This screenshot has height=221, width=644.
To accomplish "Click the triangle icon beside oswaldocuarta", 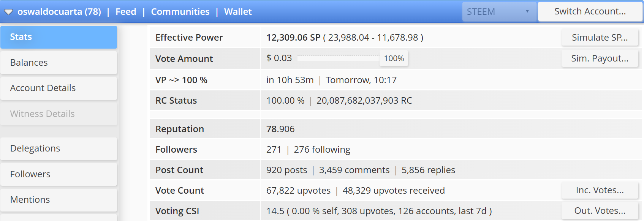I will pyautogui.click(x=8, y=12).
